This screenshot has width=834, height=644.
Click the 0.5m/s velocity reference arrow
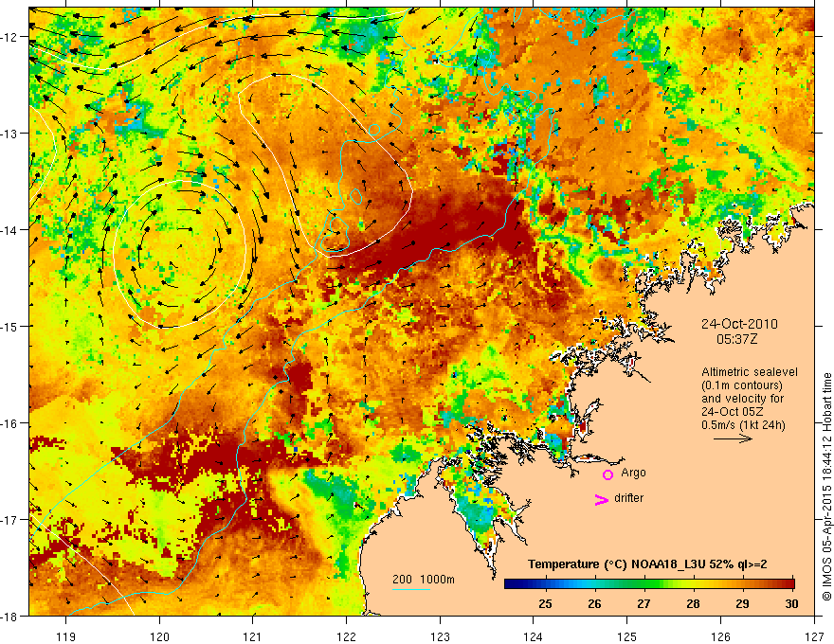click(733, 438)
